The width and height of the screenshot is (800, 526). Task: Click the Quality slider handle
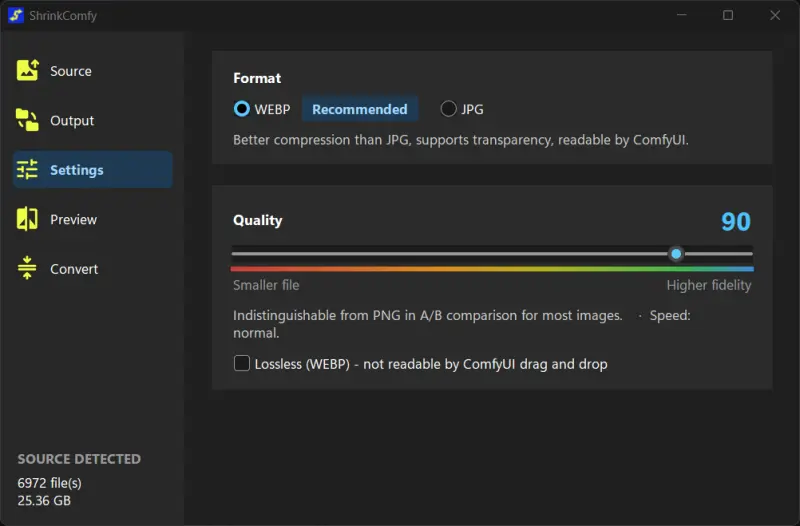676,254
